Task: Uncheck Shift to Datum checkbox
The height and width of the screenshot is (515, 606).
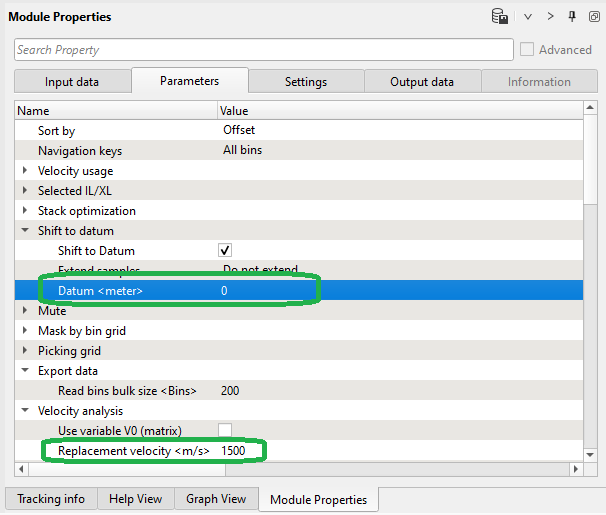Action: click(225, 251)
